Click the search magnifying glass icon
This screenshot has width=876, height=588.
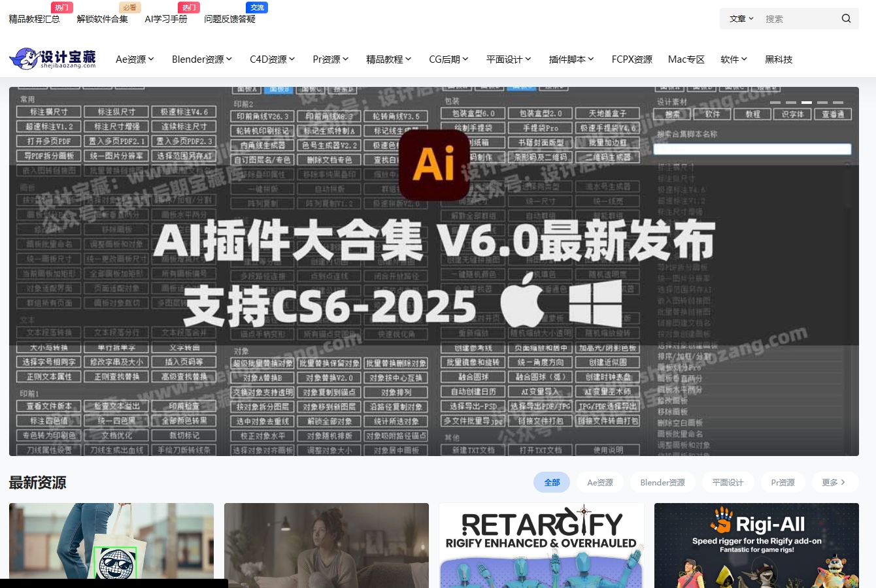click(x=846, y=18)
